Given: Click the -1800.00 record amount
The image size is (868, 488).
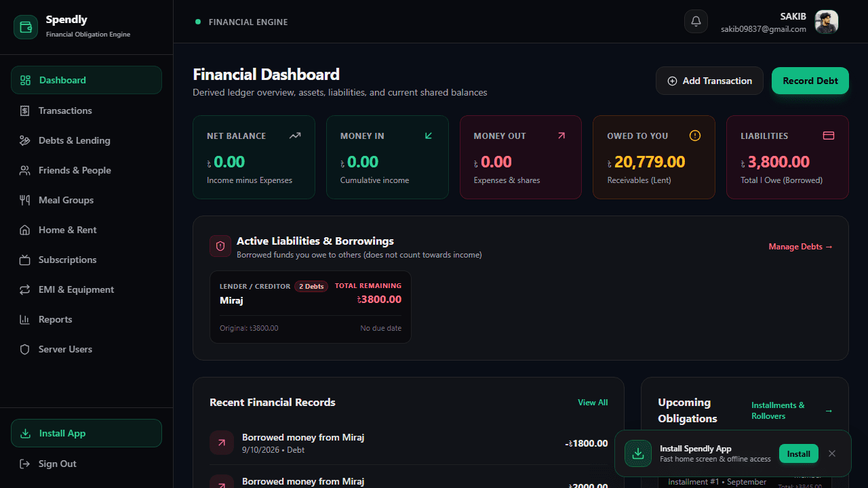Looking at the screenshot, I should pos(587,443).
